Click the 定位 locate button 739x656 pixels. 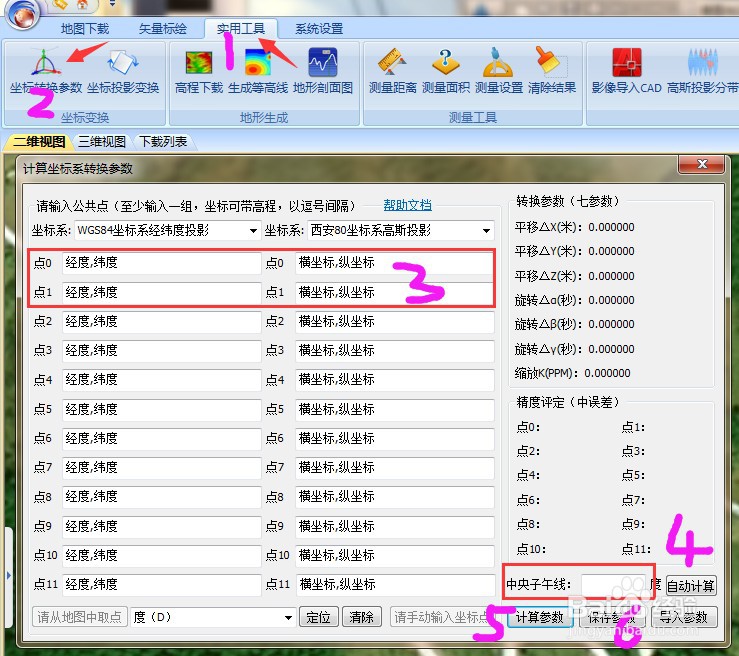[x=319, y=617]
